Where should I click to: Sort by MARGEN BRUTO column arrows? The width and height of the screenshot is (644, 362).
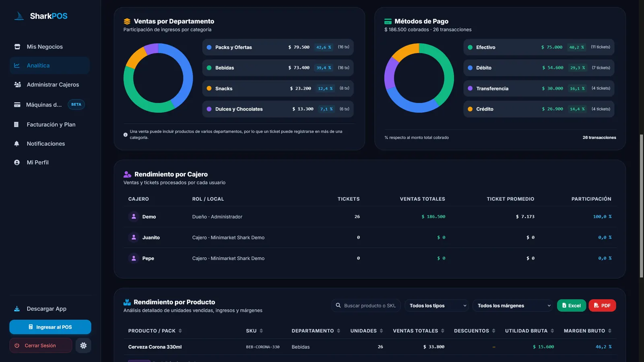[x=610, y=331]
